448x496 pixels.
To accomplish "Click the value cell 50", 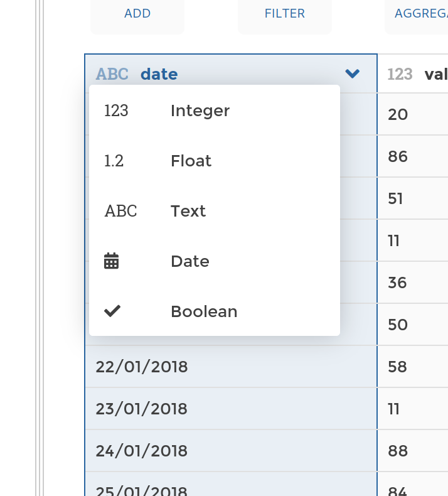I will [x=413, y=325].
